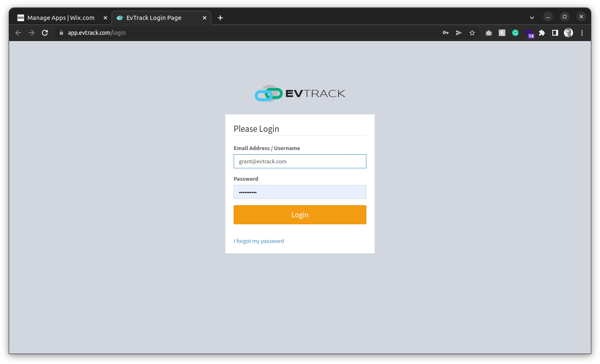
Task: Switch to Manage Apps | Wix.com tab
Action: pyautogui.click(x=61, y=18)
